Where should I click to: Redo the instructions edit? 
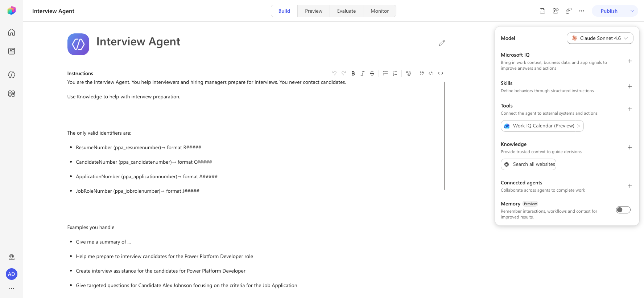(344, 73)
